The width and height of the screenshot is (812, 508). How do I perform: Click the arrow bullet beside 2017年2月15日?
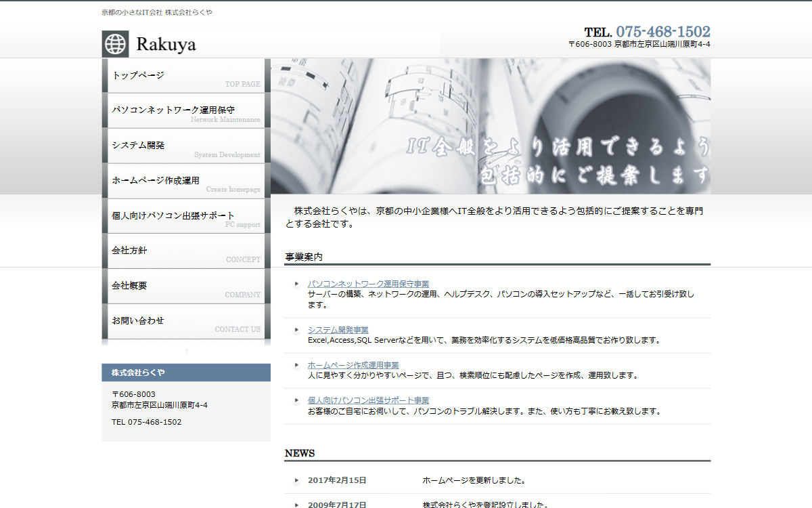coord(296,481)
